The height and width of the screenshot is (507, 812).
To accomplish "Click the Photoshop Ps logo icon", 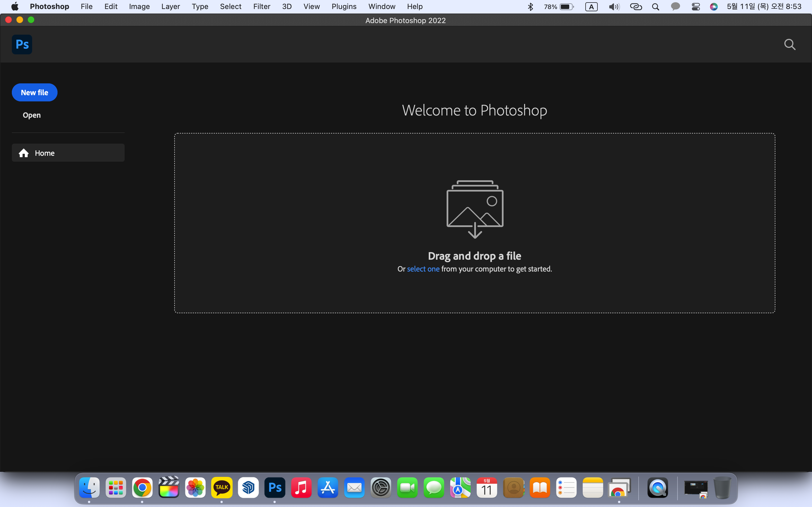I will pyautogui.click(x=22, y=44).
